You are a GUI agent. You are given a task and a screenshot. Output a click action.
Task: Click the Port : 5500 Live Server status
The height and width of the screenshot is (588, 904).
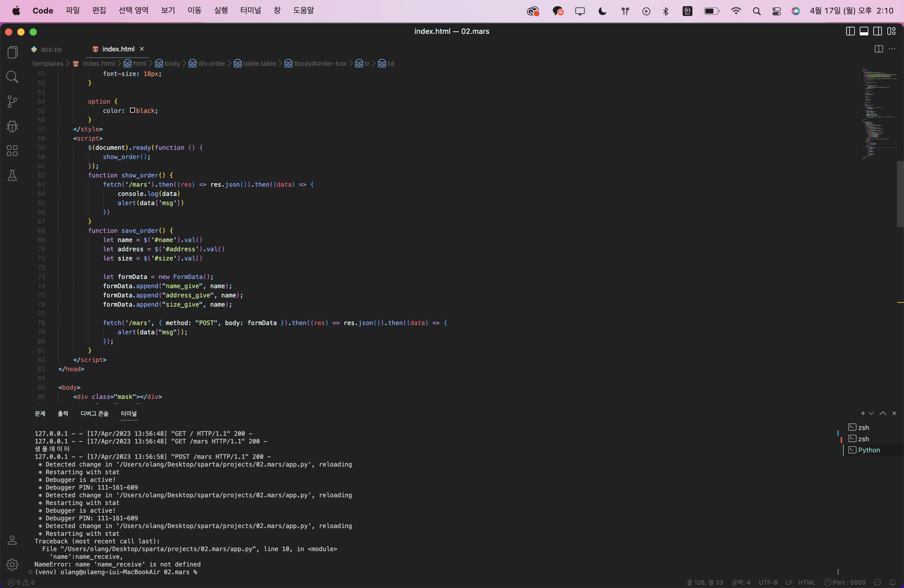[845, 582]
